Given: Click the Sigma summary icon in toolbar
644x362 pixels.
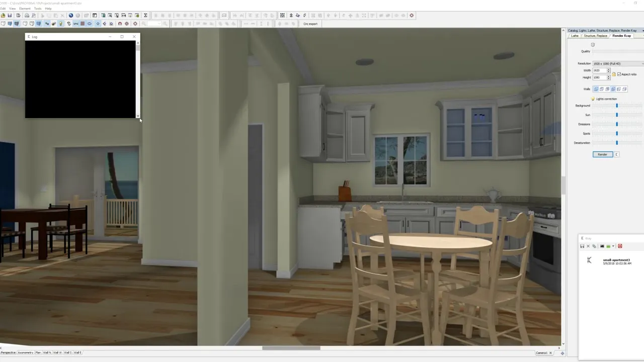Looking at the screenshot, I should coord(145,16).
